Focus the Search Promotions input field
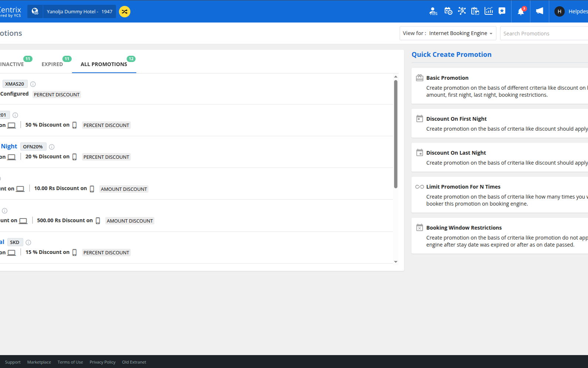 point(544,34)
